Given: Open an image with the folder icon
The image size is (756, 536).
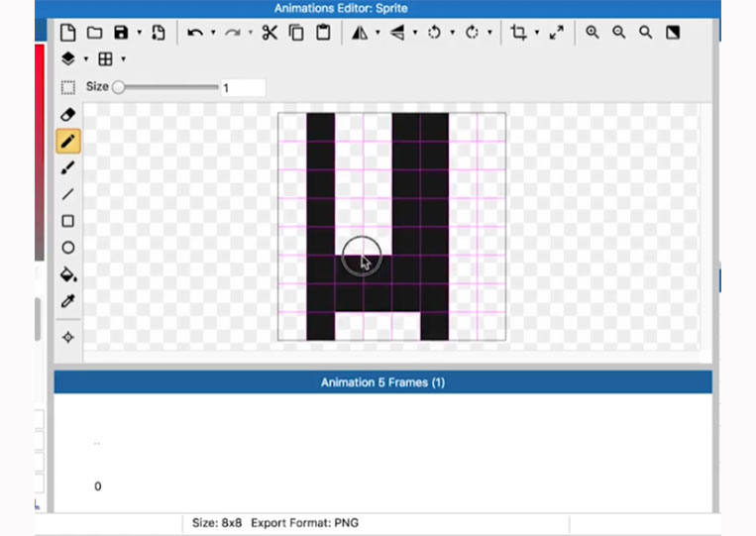Looking at the screenshot, I should coord(94,33).
